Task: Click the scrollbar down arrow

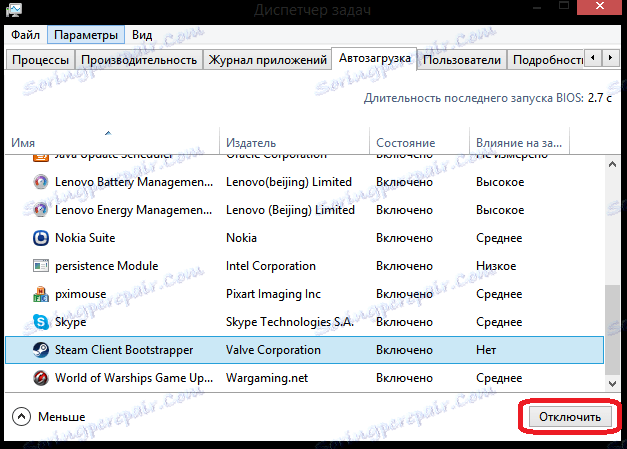Action: [612, 384]
